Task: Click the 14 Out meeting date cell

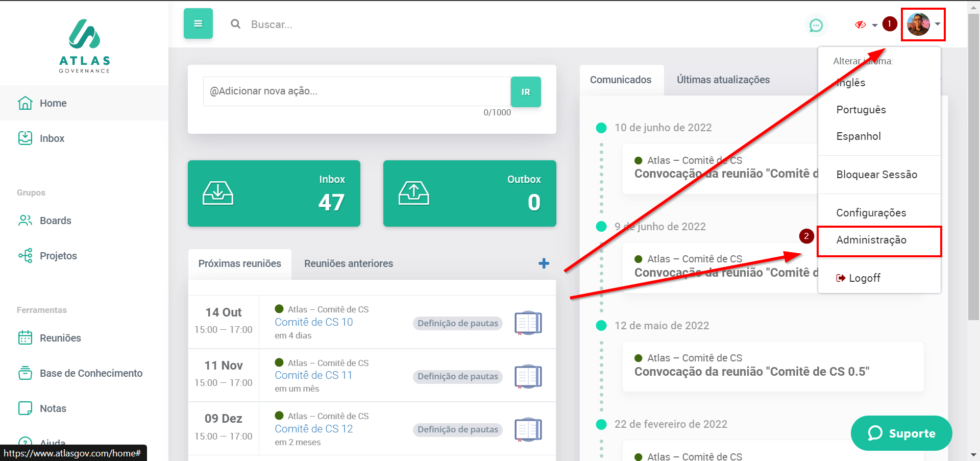Action: pyautogui.click(x=224, y=322)
